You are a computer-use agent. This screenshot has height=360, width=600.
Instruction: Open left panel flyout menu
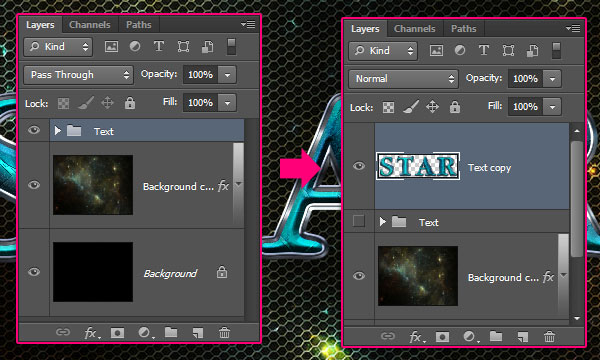click(248, 24)
